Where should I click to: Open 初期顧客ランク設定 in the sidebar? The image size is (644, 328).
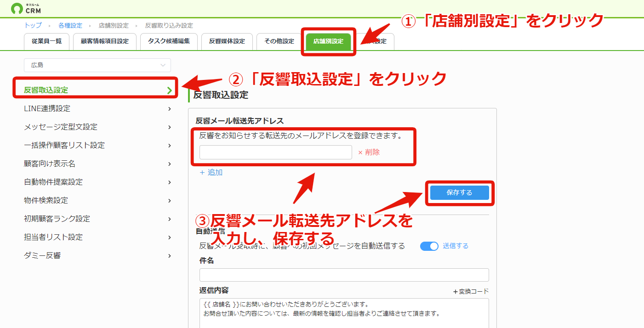click(98, 219)
